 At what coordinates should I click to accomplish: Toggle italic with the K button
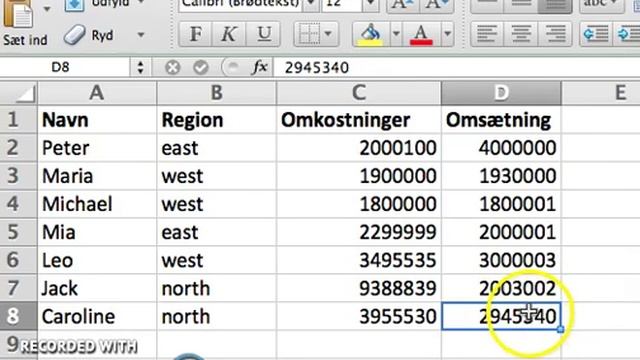coord(229,34)
